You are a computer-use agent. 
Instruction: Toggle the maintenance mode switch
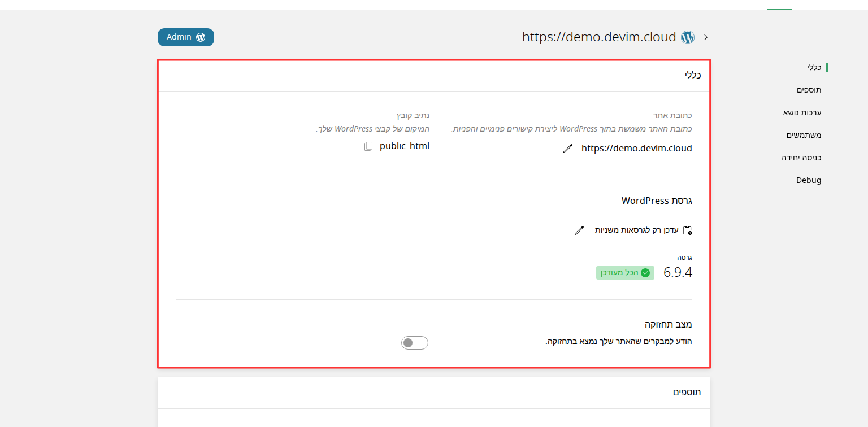coord(415,343)
